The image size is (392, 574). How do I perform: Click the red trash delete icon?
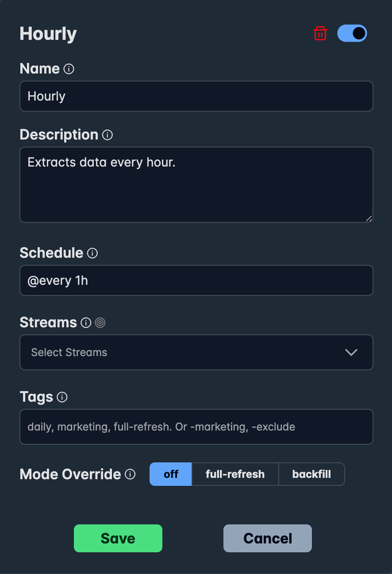(320, 34)
